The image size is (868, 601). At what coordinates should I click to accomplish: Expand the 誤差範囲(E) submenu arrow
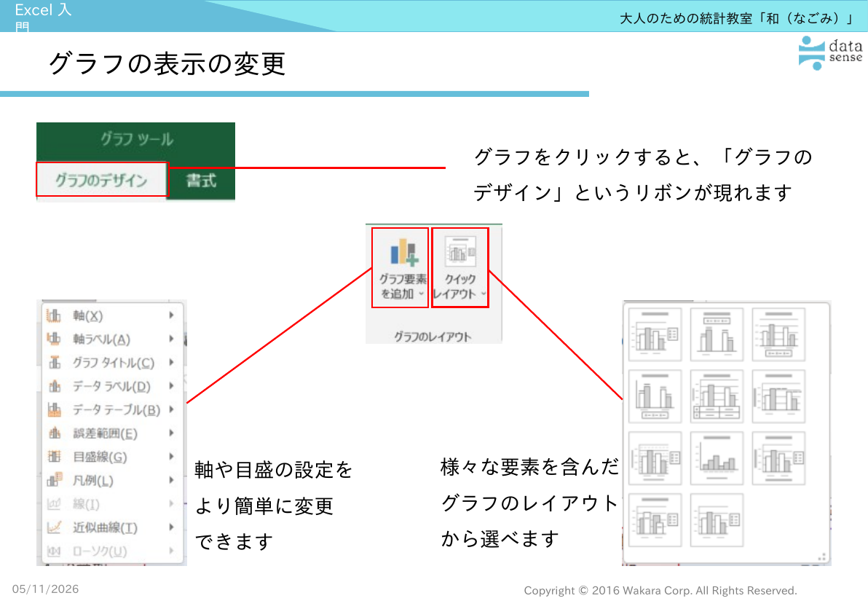tap(172, 433)
